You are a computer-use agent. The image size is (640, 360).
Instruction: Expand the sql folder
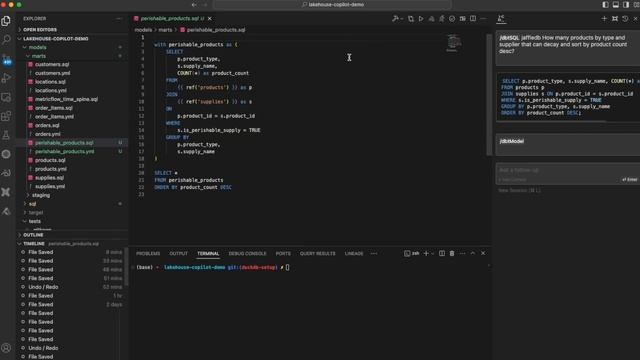coord(33,204)
